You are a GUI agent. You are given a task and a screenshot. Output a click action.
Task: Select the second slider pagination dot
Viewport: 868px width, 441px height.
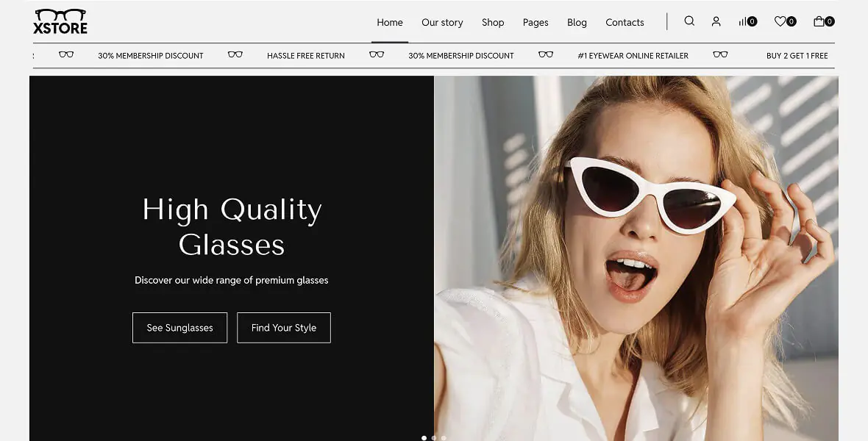click(434, 438)
